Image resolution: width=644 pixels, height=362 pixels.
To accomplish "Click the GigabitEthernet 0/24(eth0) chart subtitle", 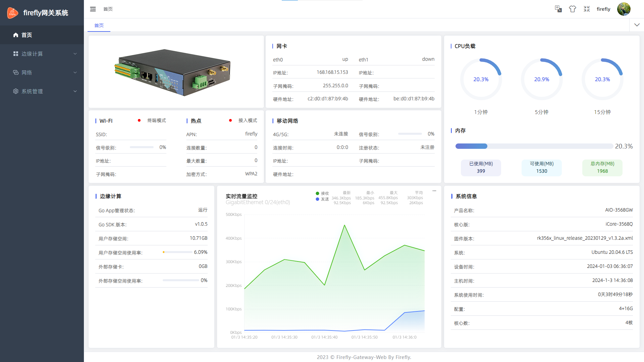I will tap(258, 202).
